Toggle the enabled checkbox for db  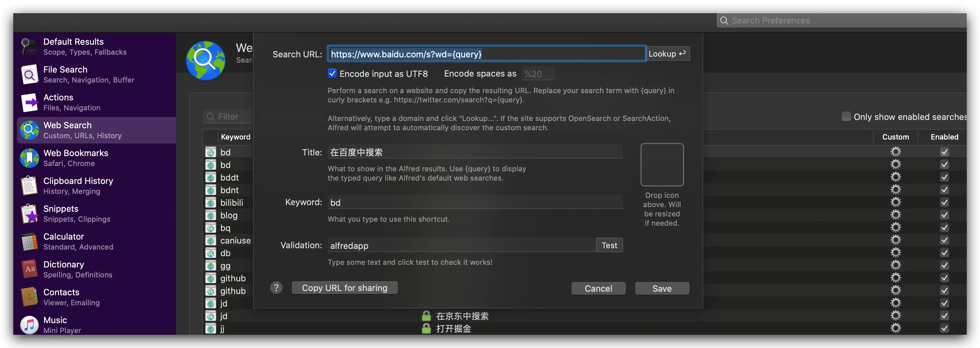pyautogui.click(x=944, y=253)
